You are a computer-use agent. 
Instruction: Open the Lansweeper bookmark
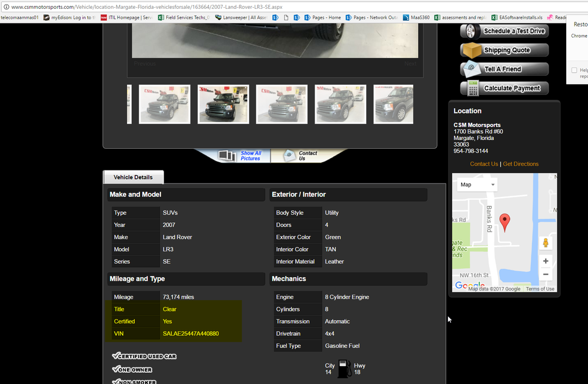click(x=242, y=18)
